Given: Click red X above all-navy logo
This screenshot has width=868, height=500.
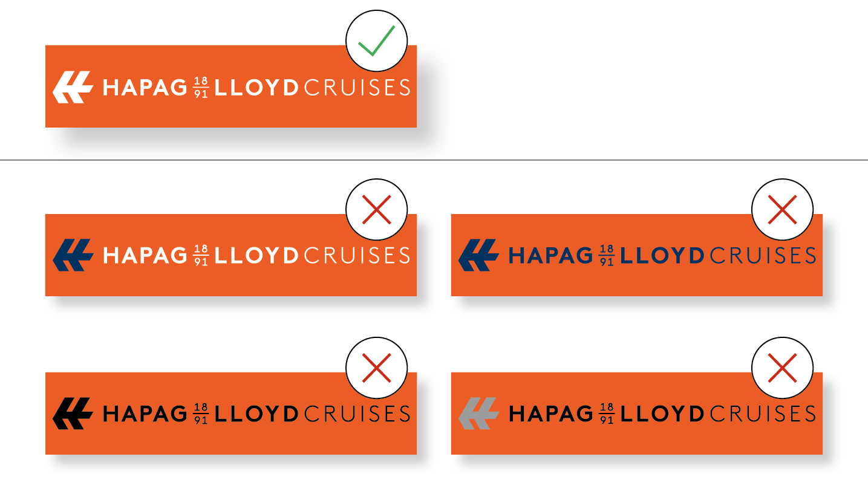Looking at the screenshot, I should tap(782, 210).
